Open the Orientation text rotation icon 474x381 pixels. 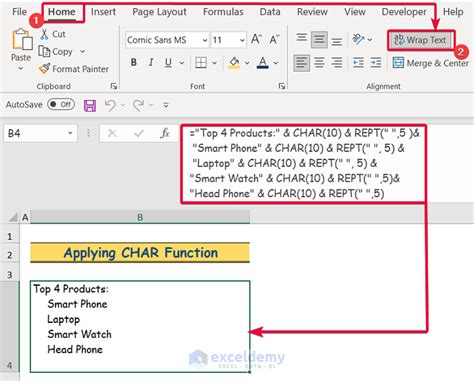[x=358, y=39]
